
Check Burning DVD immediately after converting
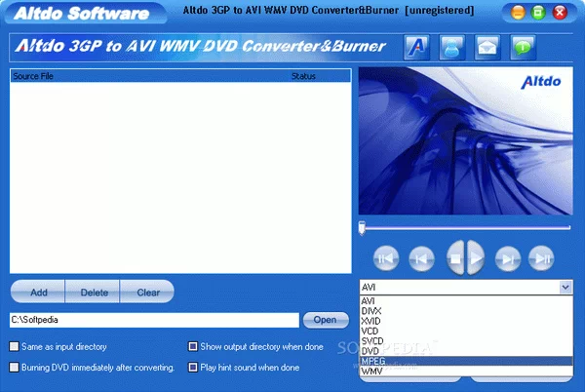15,368
